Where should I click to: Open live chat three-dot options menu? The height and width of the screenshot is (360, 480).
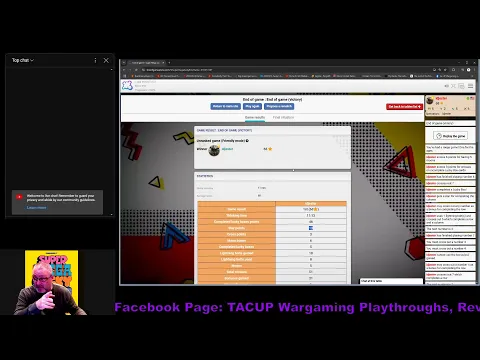pyautogui.click(x=95, y=60)
